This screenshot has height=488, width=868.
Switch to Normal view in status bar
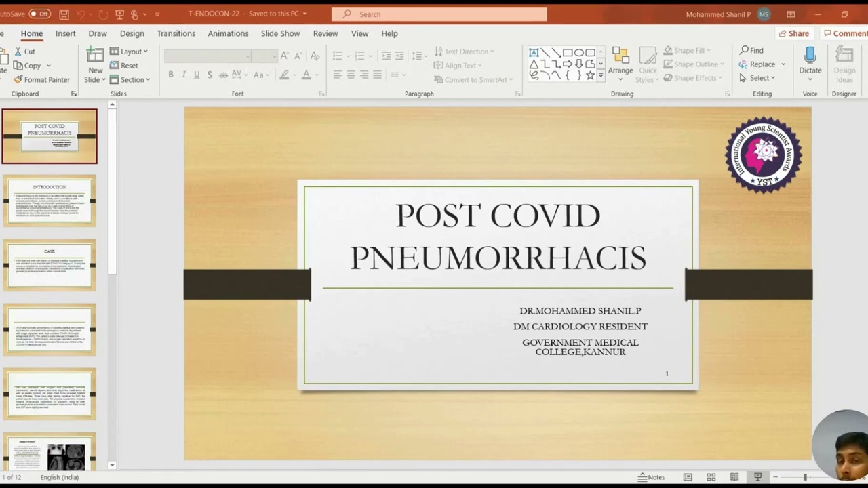tap(688, 477)
